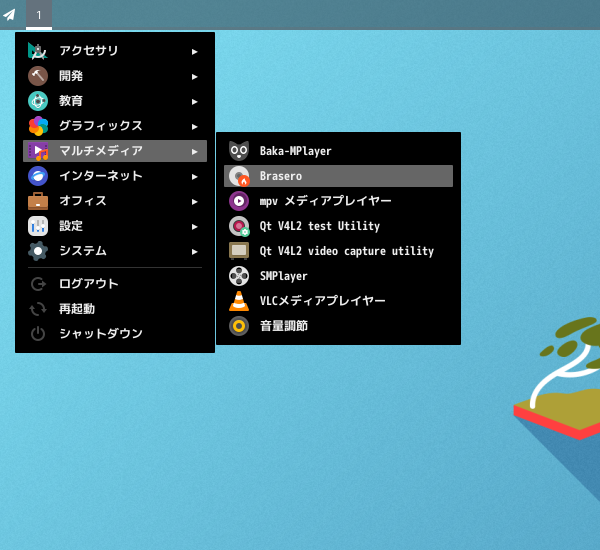
Task: Click the マルチメディア film and note icon
Action: point(38,151)
